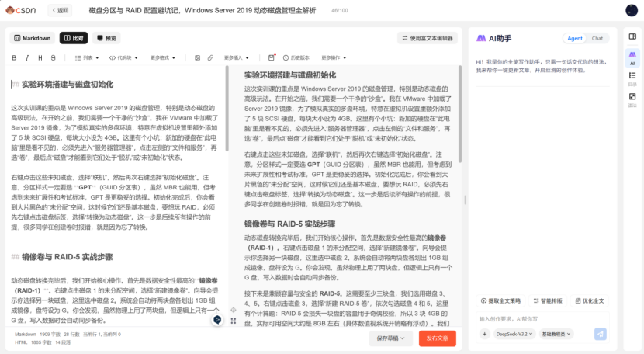
Task: Apply italic formatting
Action: (27, 58)
